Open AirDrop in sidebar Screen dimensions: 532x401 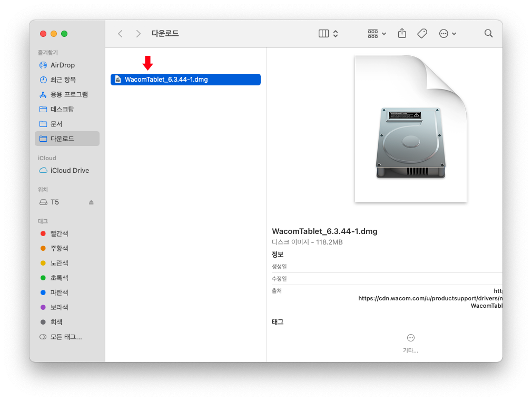tap(67, 65)
